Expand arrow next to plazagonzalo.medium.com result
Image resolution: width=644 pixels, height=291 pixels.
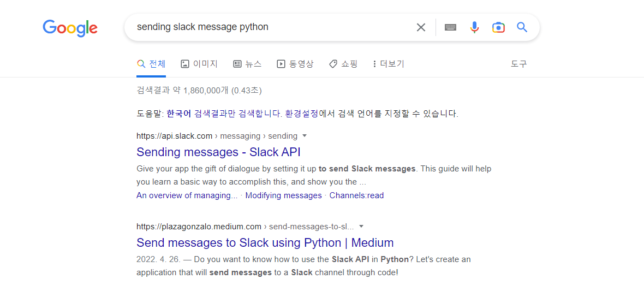coord(361,226)
